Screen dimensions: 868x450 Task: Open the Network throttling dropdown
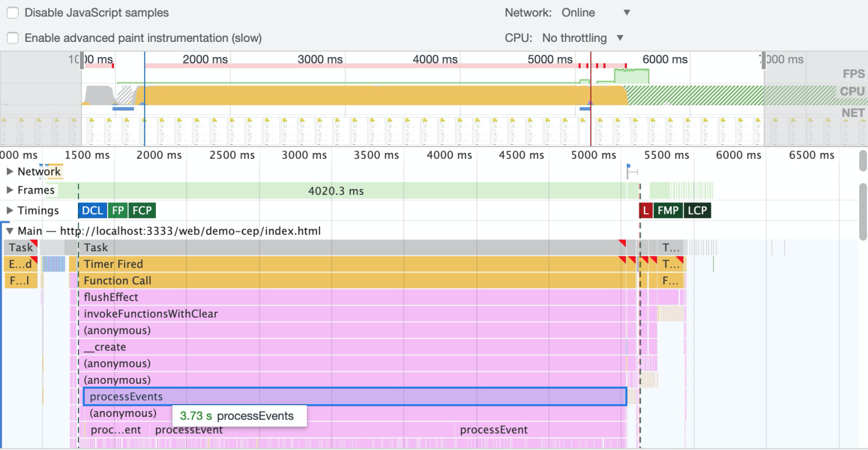[596, 13]
